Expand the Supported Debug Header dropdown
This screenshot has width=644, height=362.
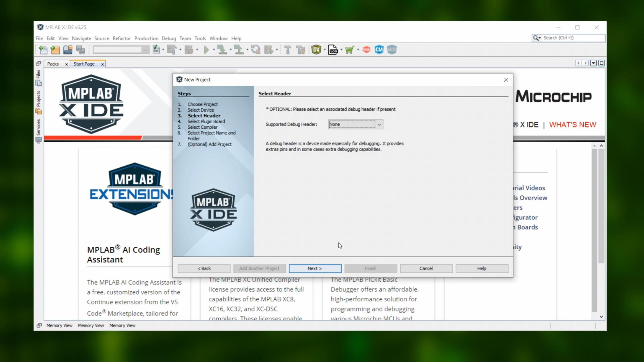click(379, 124)
